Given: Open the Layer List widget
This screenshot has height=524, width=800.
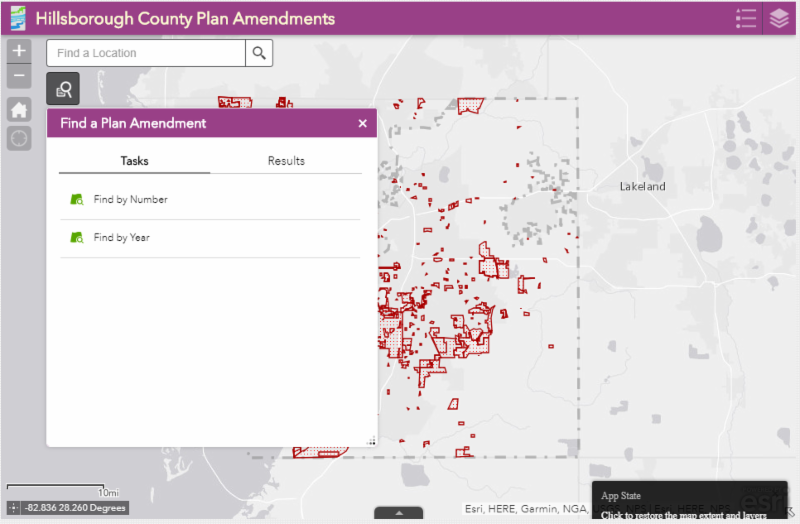Looking at the screenshot, I should [779, 18].
